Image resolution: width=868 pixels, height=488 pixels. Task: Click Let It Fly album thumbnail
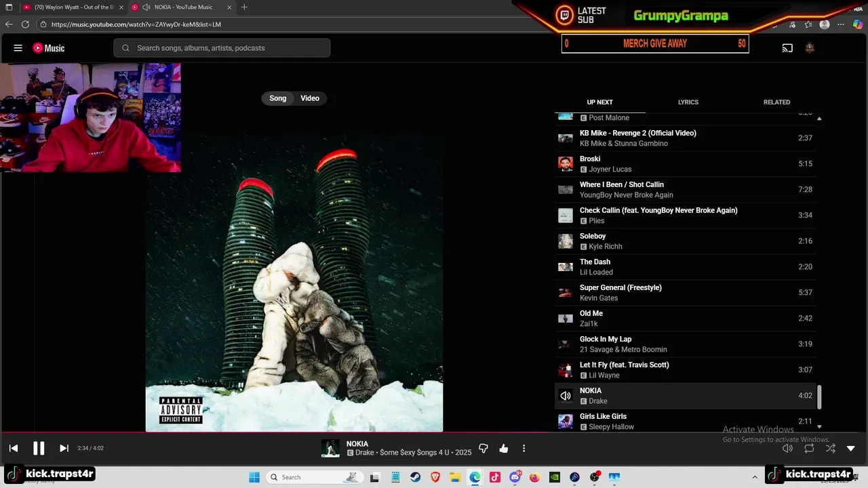566,370
